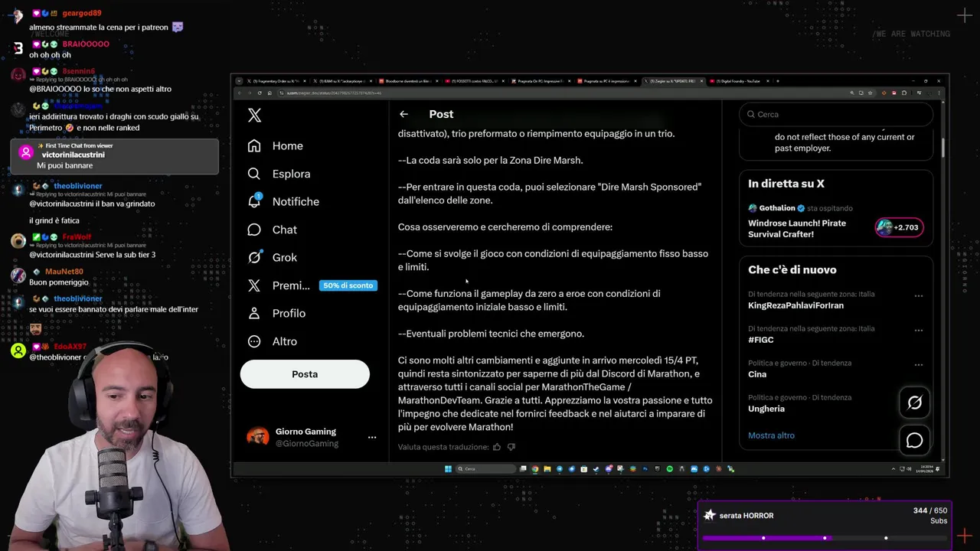
Task: Open the #FIGC trending topic
Action: coord(761,340)
